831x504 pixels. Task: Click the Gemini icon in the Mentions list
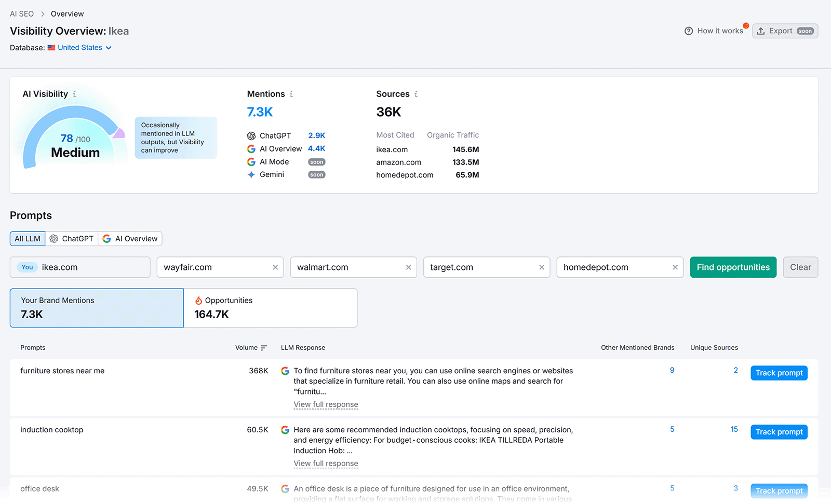[x=251, y=174]
